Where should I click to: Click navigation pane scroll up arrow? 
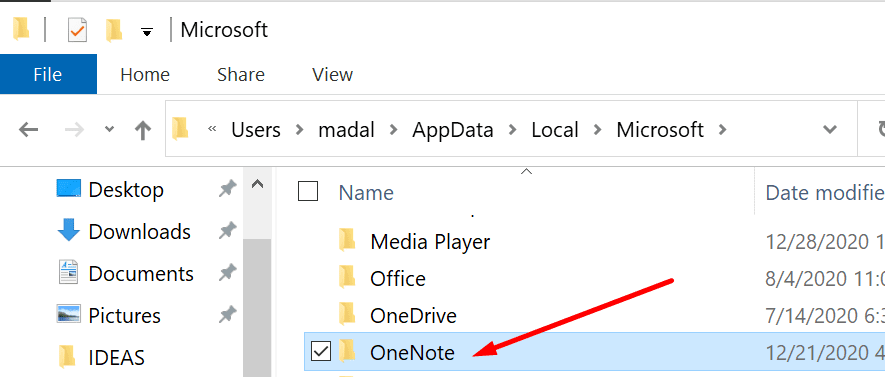click(257, 184)
